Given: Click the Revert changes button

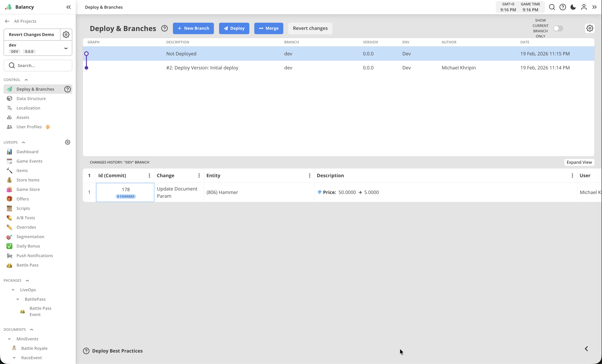Looking at the screenshot, I should tap(310, 28).
